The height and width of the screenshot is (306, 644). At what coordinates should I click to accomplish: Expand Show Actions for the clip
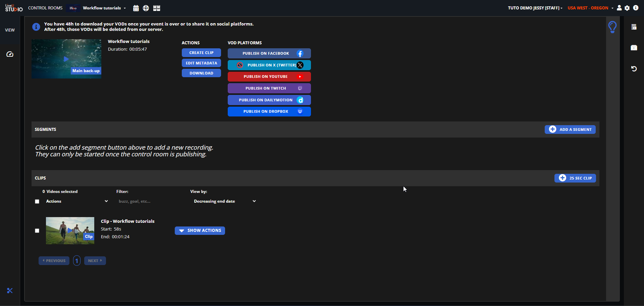coord(200,231)
